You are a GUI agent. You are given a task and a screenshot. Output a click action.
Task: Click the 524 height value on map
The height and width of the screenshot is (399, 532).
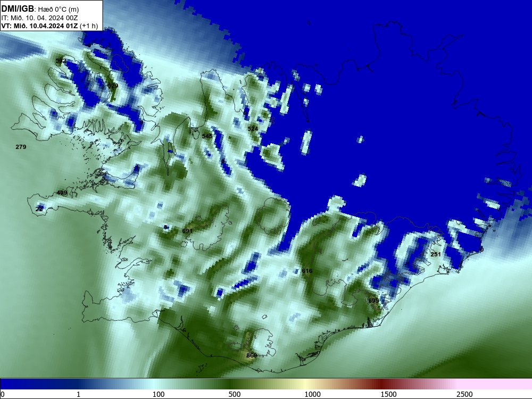pyautogui.click(x=253, y=129)
